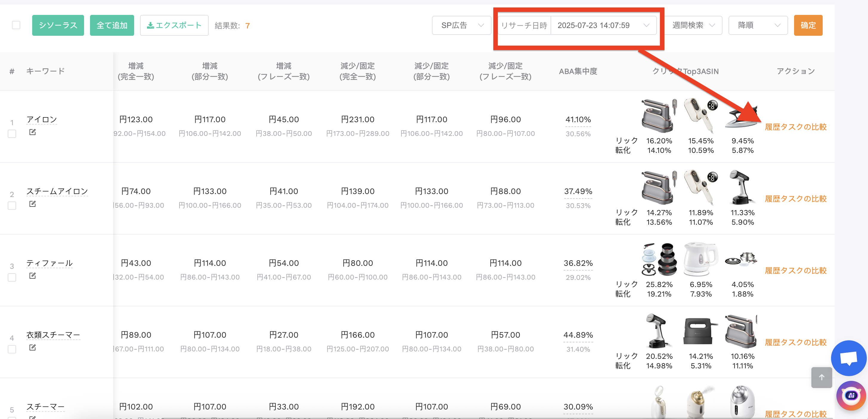Image resolution: width=868 pixels, height=419 pixels.
Task: Open cookware set thumbnail in ティファール row
Action: pos(659,259)
